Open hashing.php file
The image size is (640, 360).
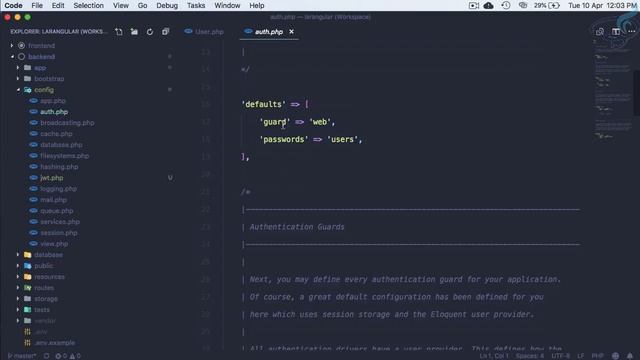pyautogui.click(x=59, y=167)
